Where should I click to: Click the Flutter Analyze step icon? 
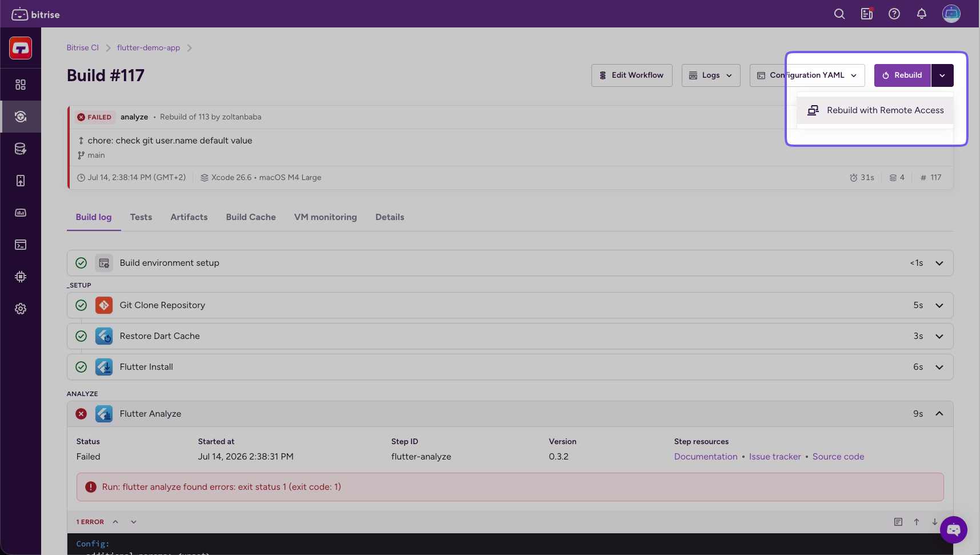(104, 414)
